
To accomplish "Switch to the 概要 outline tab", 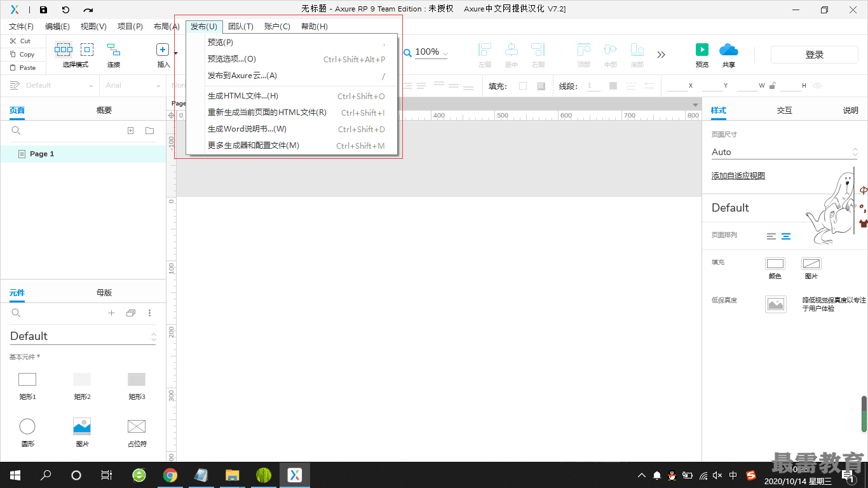I will [x=104, y=111].
